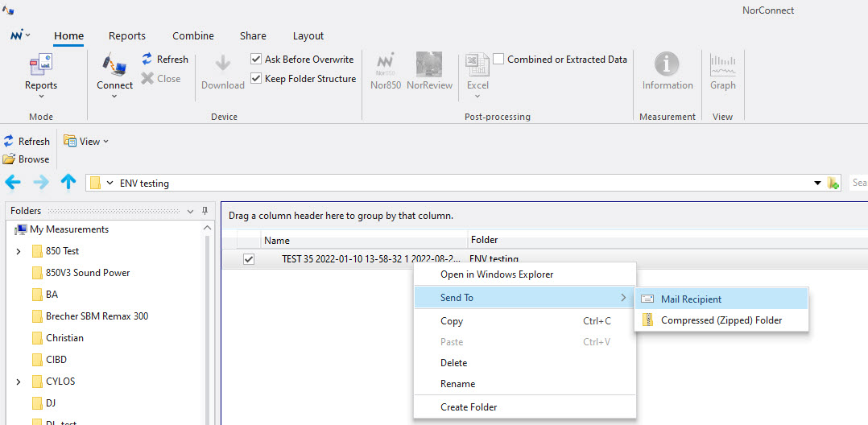The height and width of the screenshot is (425, 868).
Task: Navigate forward with the right arrow
Action: 40,182
